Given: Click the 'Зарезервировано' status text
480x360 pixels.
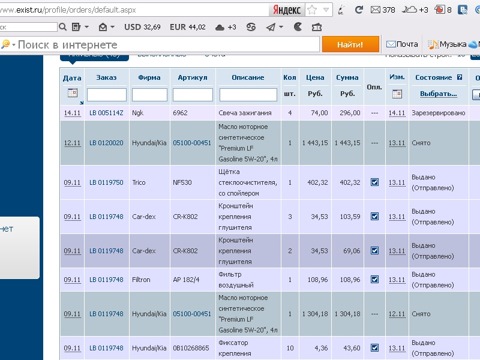Looking at the screenshot, I should [x=438, y=113].
